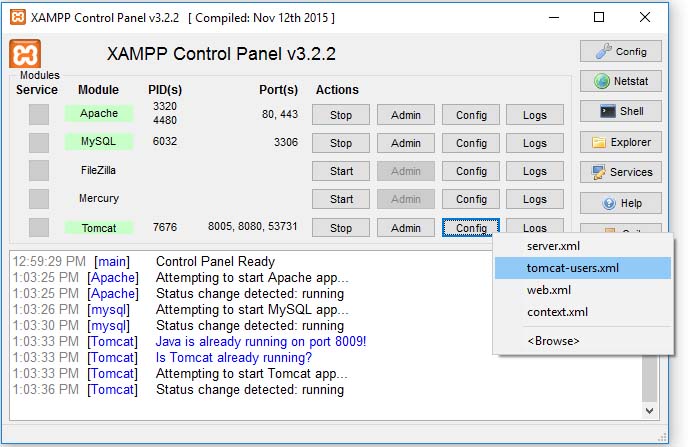Click the log panel scrollbar thumb
Screen dimensions: 688x447
tap(650, 378)
